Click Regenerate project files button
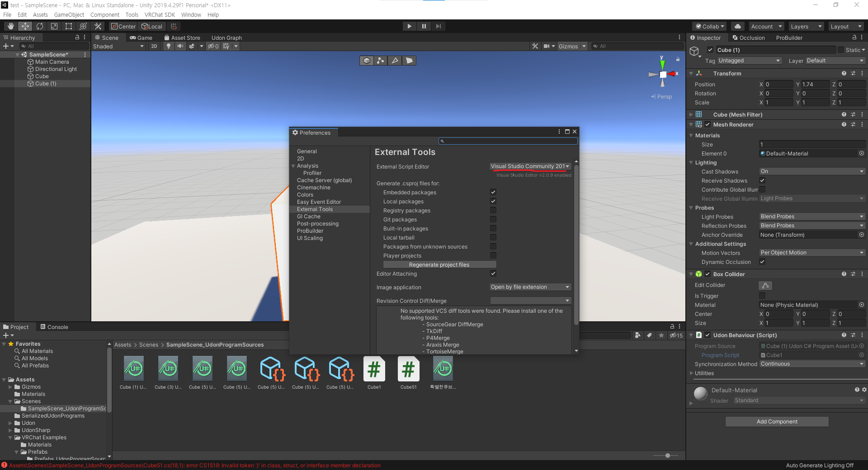This screenshot has height=470, width=868. pyautogui.click(x=439, y=264)
